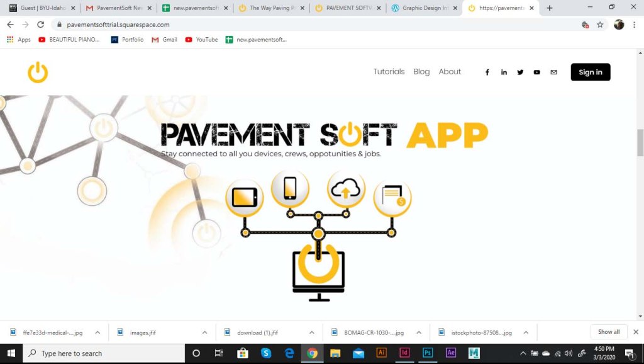The height and width of the screenshot is (364, 644).
Task: Open the Tutorials navigation link
Action: point(389,72)
